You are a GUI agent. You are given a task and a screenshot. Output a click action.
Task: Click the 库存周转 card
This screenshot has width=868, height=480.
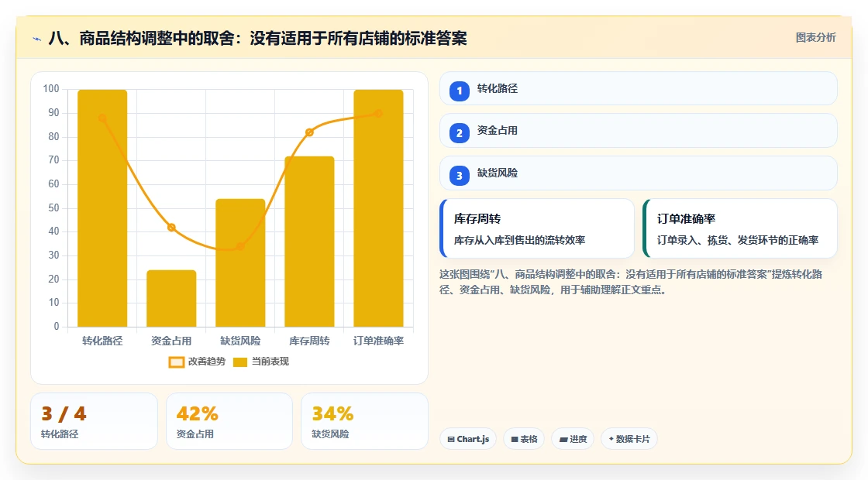(537, 228)
